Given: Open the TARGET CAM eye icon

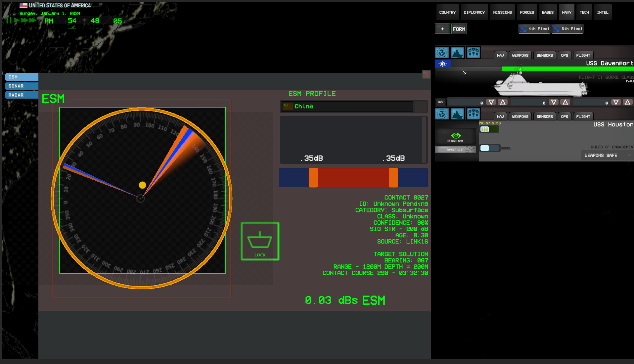Looking at the screenshot, I should [x=457, y=135].
